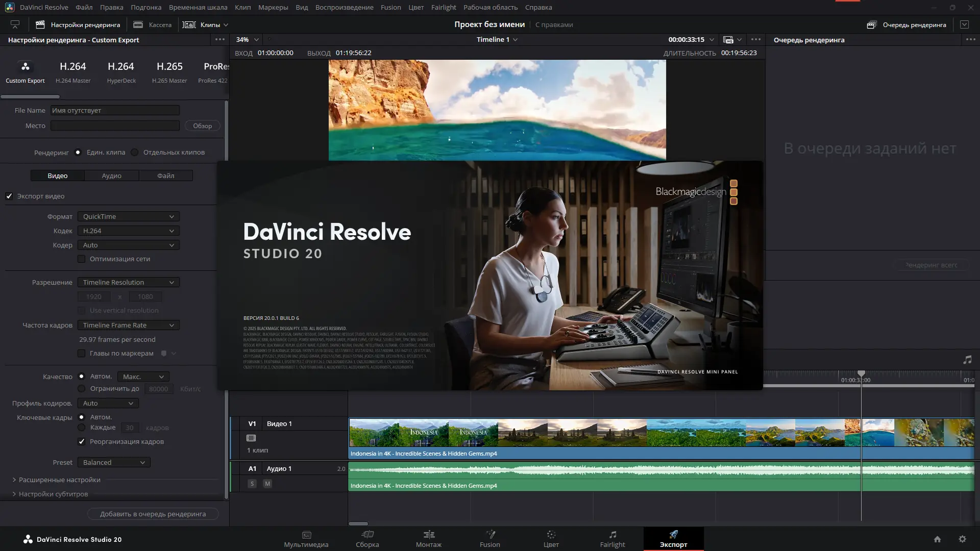Click the Кассета tape deck icon

click(x=137, y=24)
